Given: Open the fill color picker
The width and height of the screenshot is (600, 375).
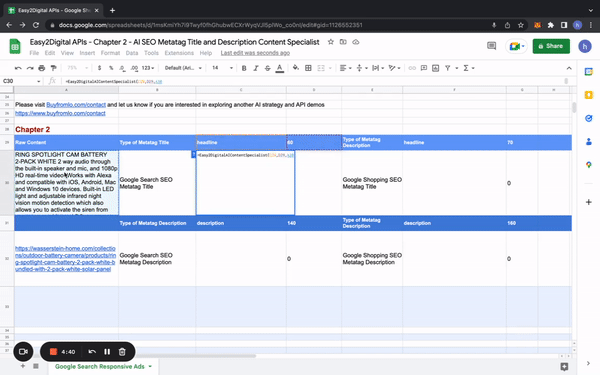Looking at the screenshot, I should tap(296, 68).
